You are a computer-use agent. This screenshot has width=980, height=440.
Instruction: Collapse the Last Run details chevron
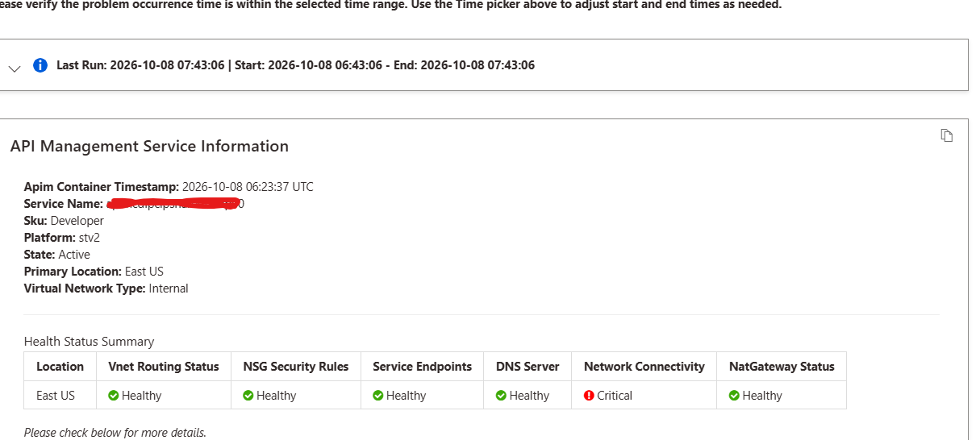[x=15, y=69]
